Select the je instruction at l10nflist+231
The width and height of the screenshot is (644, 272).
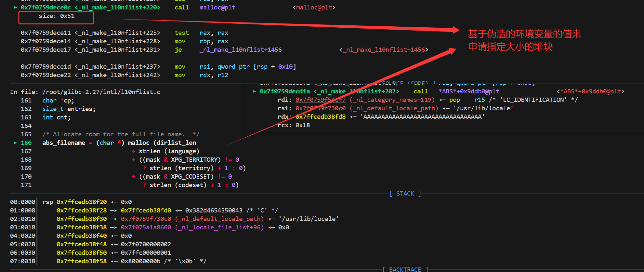(178, 50)
